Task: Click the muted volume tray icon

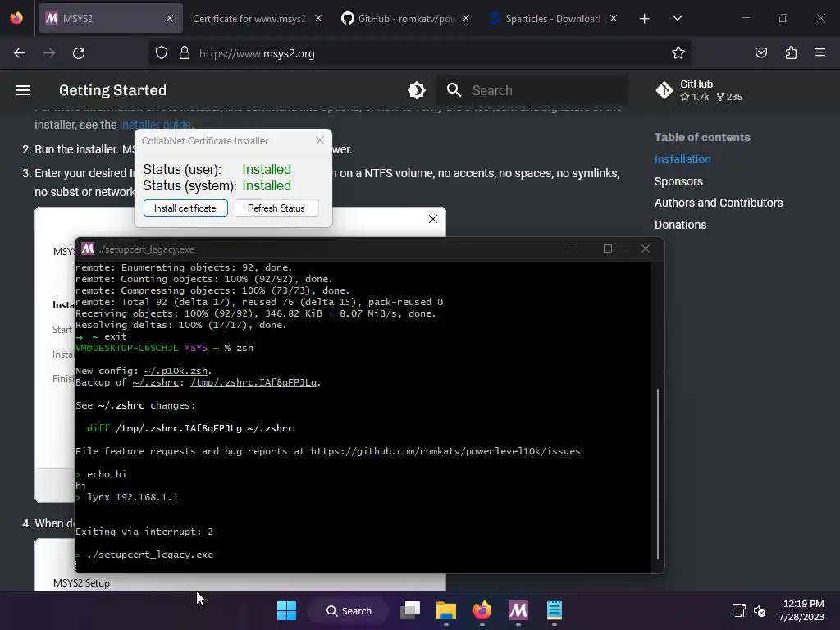Action: point(760,610)
